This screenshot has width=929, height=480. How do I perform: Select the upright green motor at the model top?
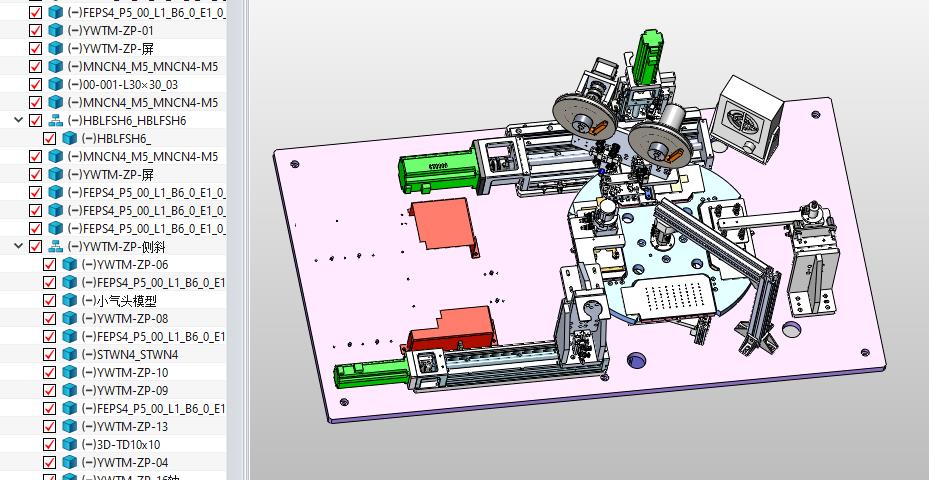[x=647, y=56]
